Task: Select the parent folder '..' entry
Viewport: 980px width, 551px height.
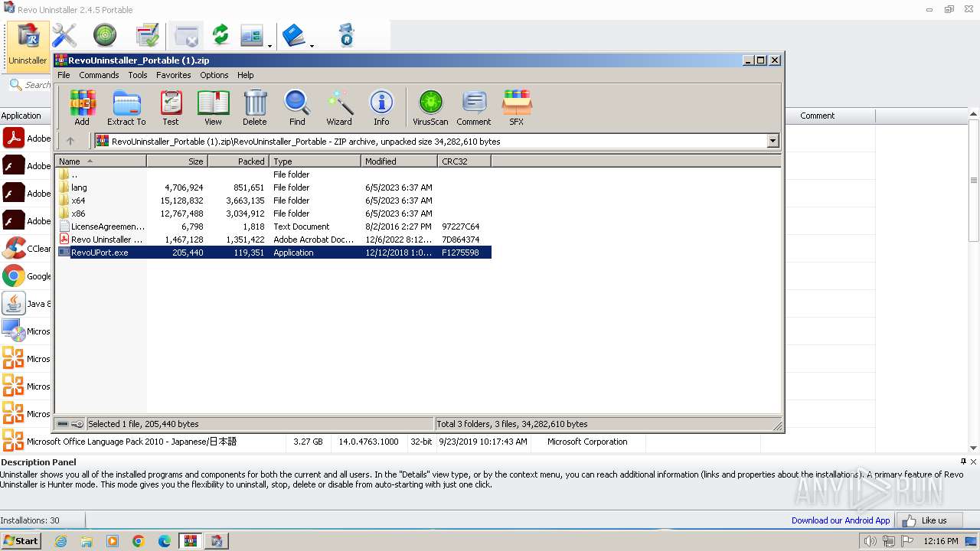Action: 273,174
